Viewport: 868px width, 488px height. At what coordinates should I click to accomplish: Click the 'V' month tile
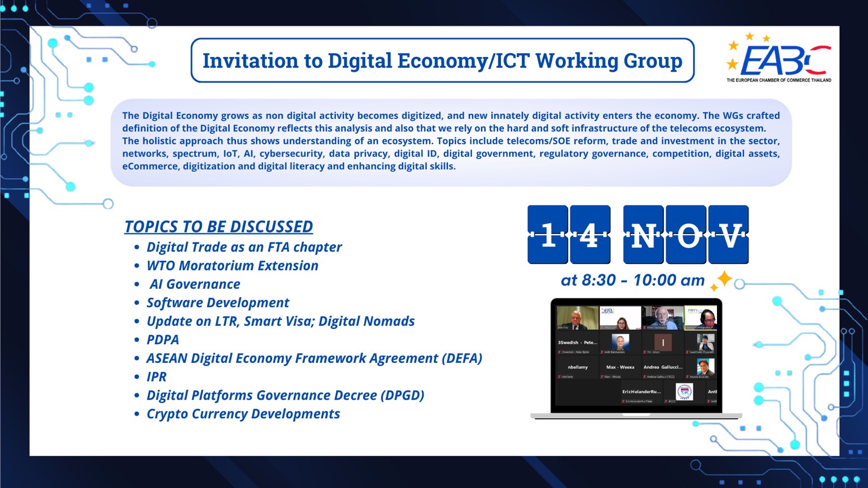728,234
